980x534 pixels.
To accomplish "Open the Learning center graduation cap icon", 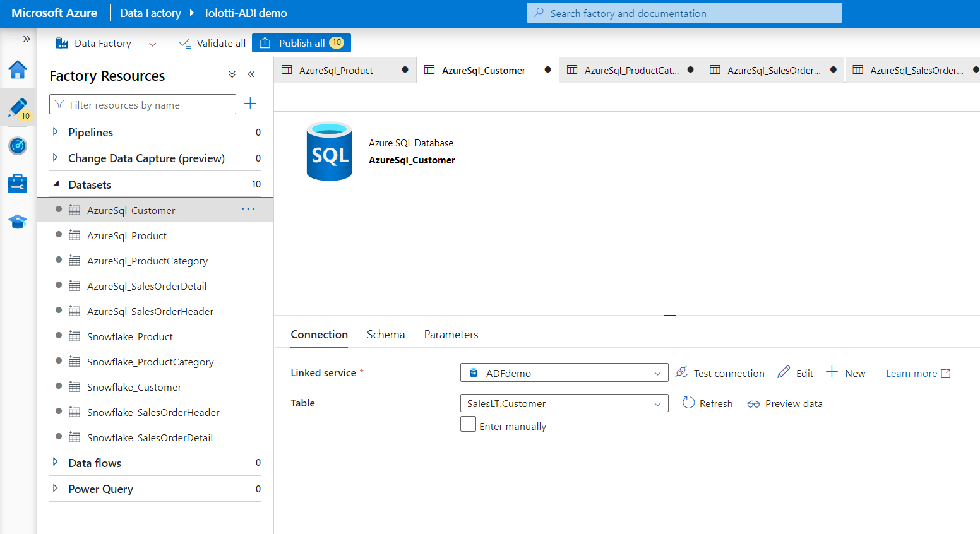I will [18, 222].
